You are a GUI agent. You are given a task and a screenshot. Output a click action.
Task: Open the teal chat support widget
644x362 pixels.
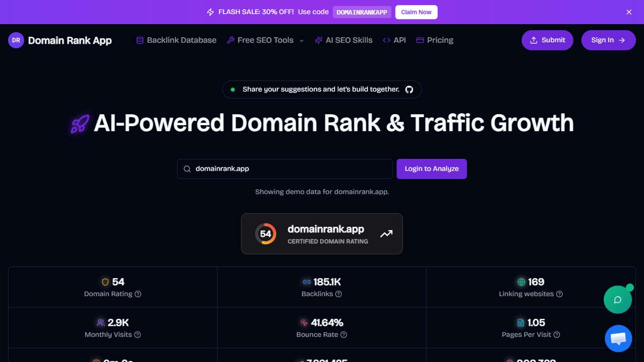coord(618,300)
